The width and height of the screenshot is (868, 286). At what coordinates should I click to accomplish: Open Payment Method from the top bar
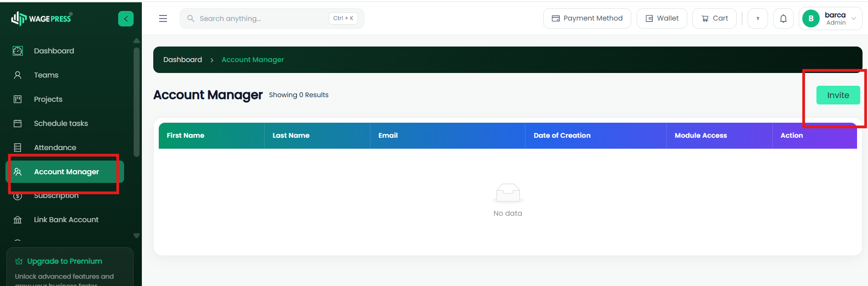(587, 19)
